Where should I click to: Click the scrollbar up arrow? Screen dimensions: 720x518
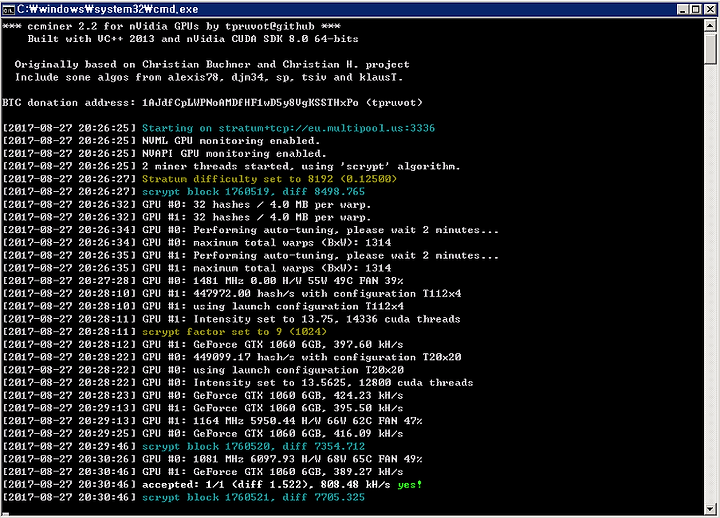pos(710,25)
